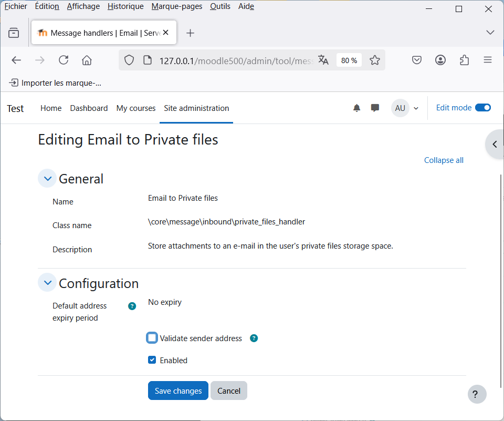Open the Dashboard page
The width and height of the screenshot is (504, 421).
[x=89, y=108]
